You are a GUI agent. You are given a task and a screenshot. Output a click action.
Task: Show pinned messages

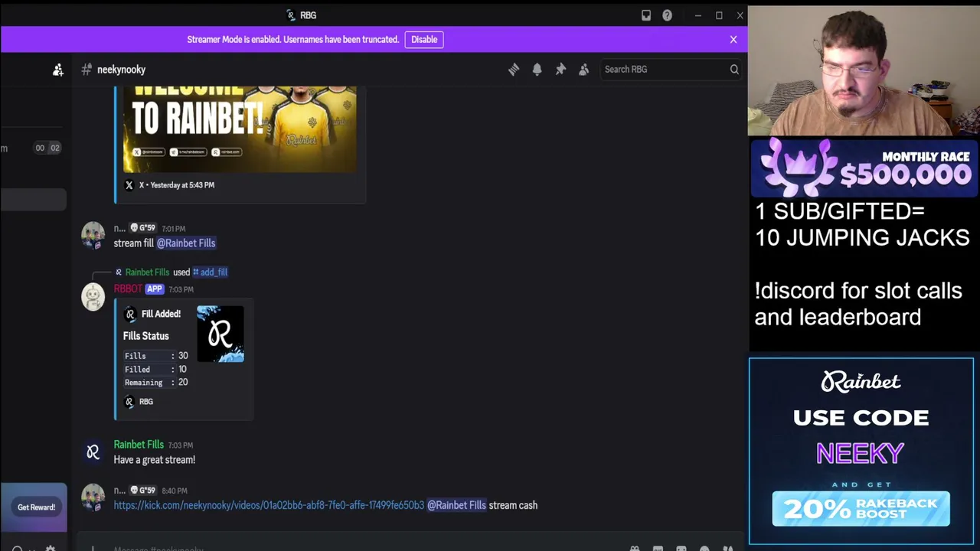tap(560, 70)
